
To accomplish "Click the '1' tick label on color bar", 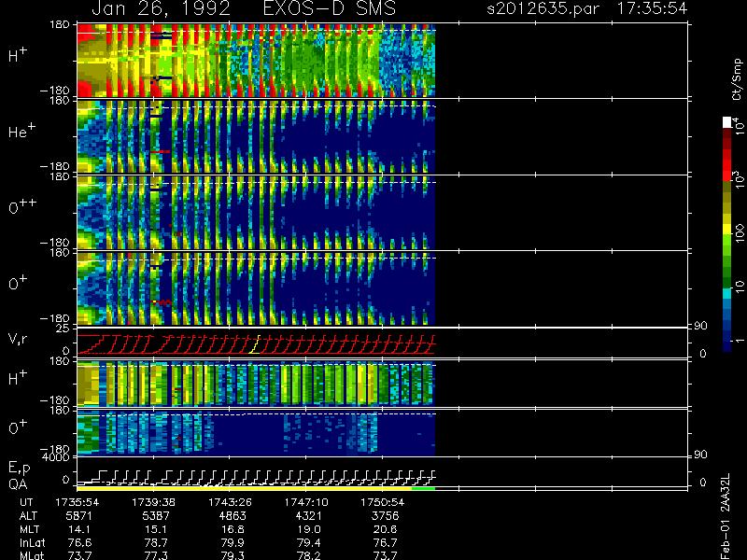I will [740, 341].
